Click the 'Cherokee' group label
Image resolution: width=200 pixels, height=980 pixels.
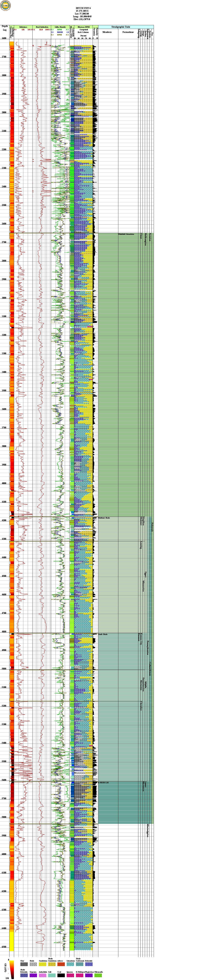[141, 706]
